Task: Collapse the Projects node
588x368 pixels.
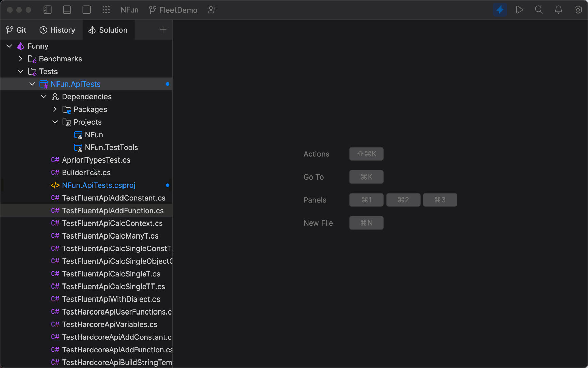Action: [x=55, y=122]
